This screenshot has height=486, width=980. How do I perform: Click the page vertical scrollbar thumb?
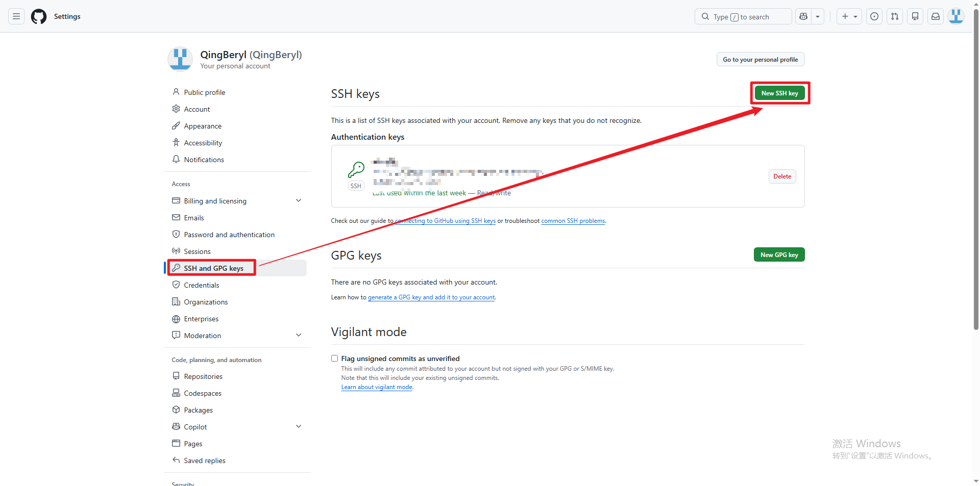[x=976, y=168]
